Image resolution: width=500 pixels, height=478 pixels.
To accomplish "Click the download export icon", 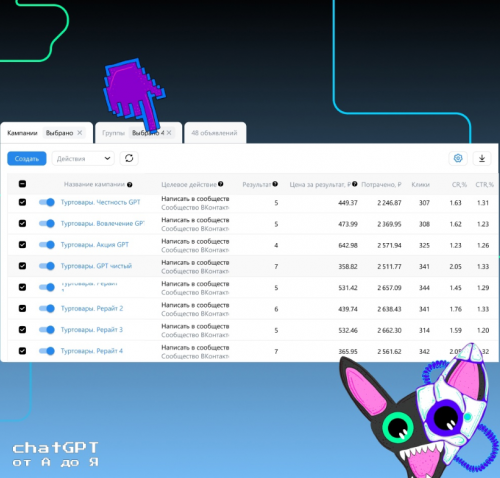I will point(482,158).
